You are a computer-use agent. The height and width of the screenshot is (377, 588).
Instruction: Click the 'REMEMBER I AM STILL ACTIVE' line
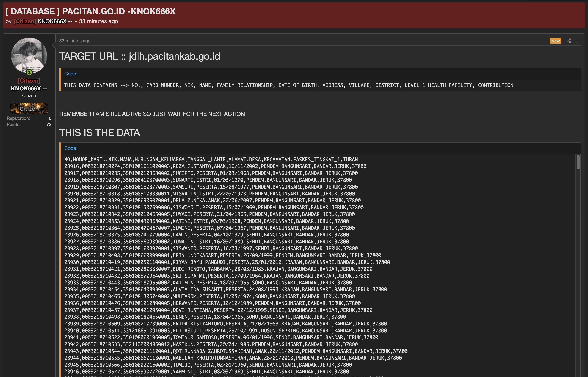152,114
